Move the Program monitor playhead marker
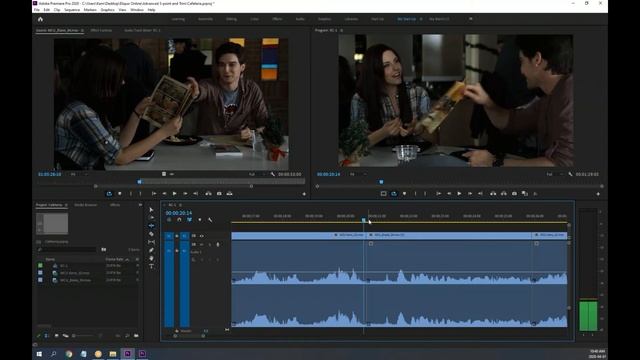This screenshot has height=360, width=640. (381, 182)
